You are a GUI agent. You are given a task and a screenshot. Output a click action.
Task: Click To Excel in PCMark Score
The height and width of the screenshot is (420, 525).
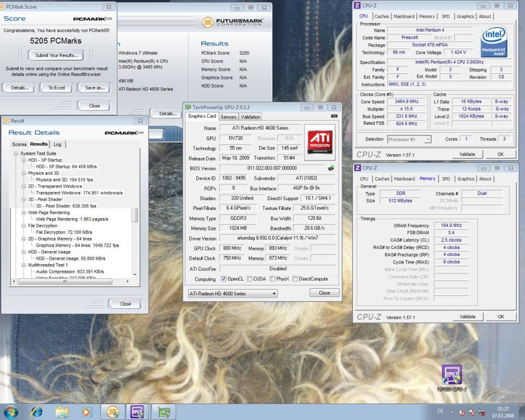pyautogui.click(x=56, y=87)
